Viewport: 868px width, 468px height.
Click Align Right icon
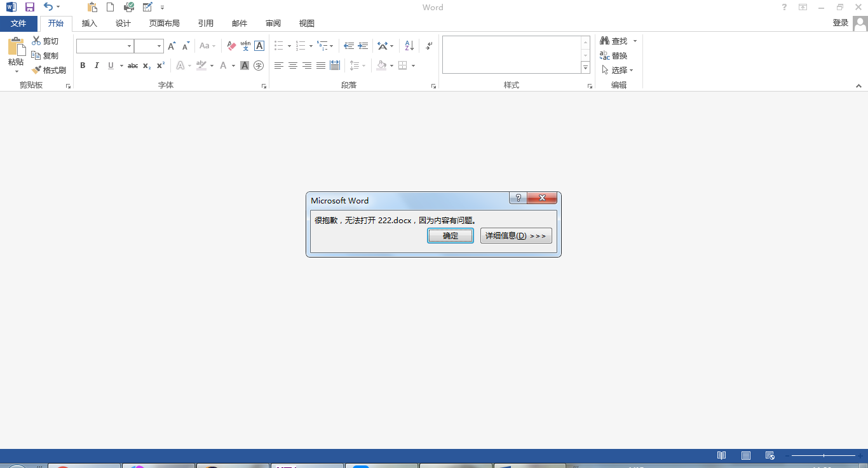point(307,65)
